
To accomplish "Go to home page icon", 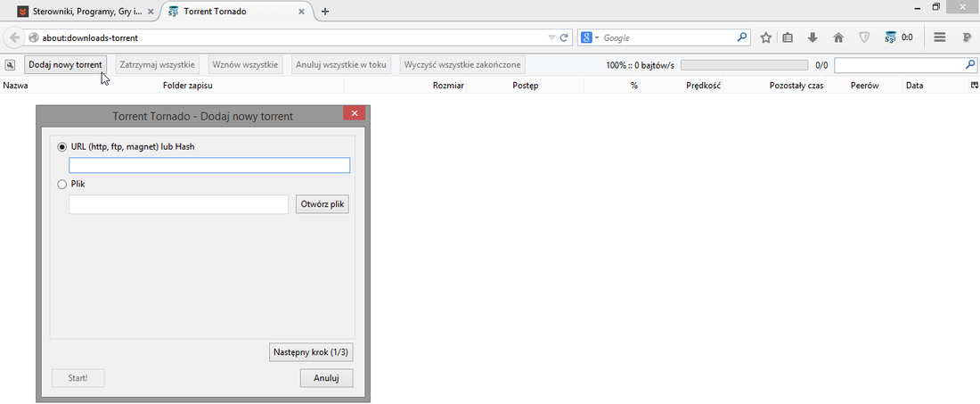I will 838,37.
